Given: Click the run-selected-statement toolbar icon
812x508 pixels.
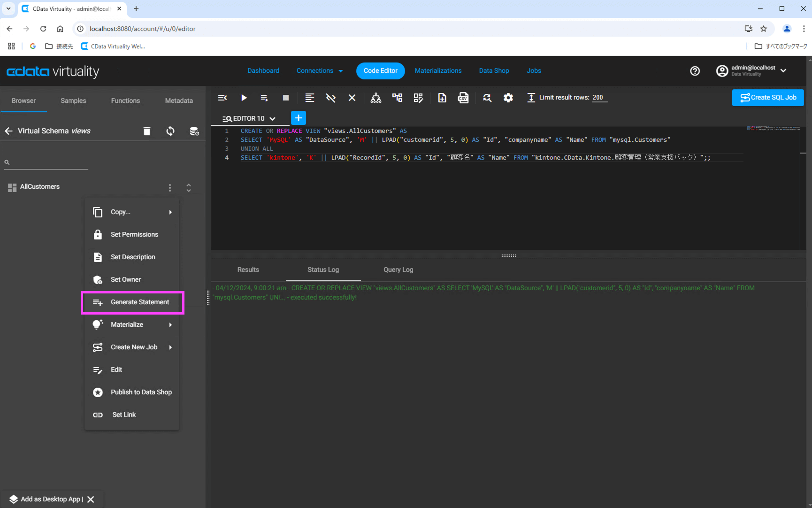Looking at the screenshot, I should point(264,98).
